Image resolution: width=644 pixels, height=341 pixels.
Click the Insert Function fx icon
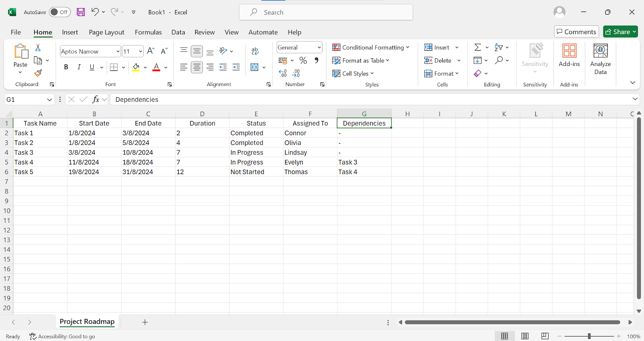[96, 99]
